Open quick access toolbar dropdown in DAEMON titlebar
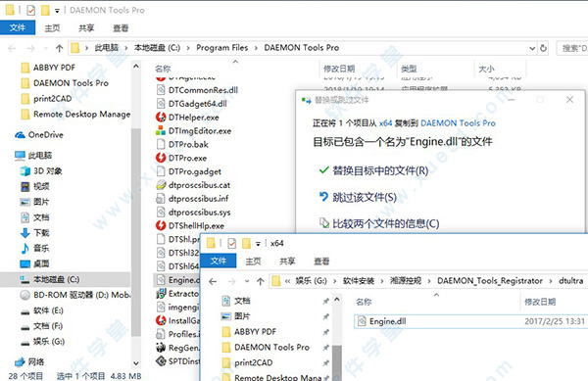The height and width of the screenshot is (381, 588). click(57, 11)
